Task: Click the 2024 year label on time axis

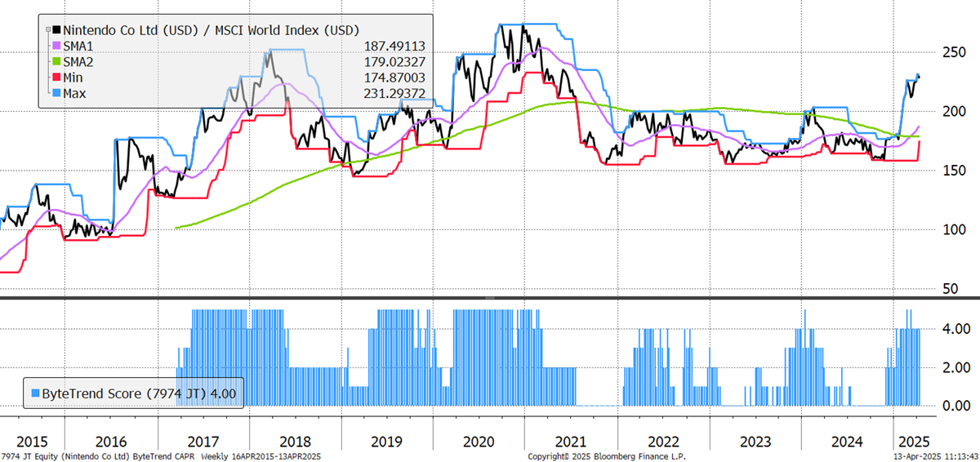Action: (x=846, y=442)
